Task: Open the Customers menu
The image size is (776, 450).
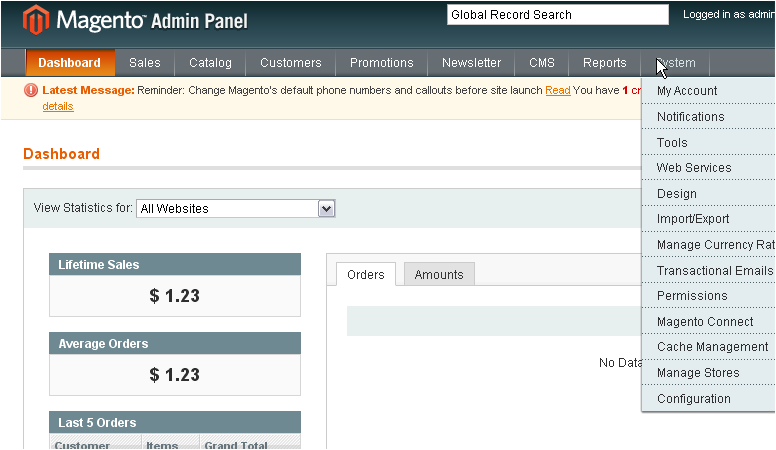Action: tap(290, 63)
